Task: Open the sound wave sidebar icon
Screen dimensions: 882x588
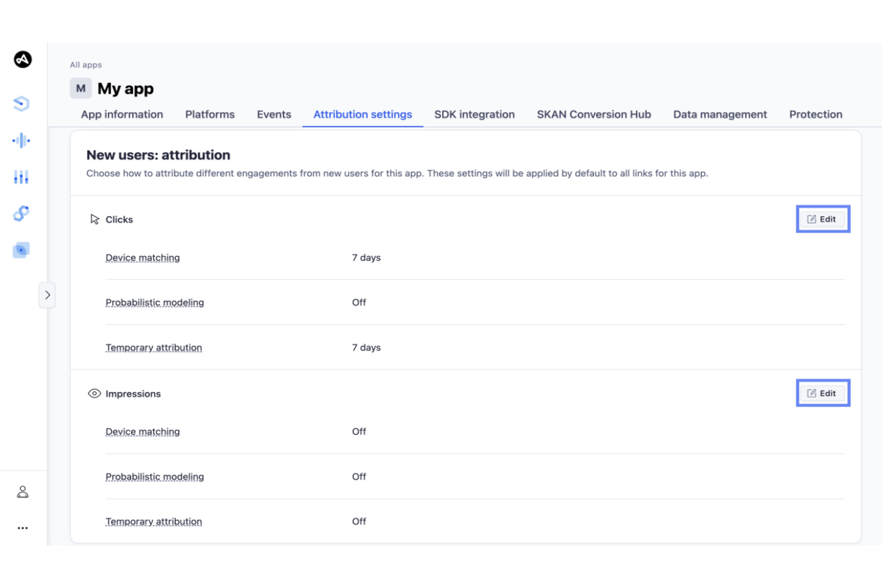Action: pyautogui.click(x=21, y=141)
